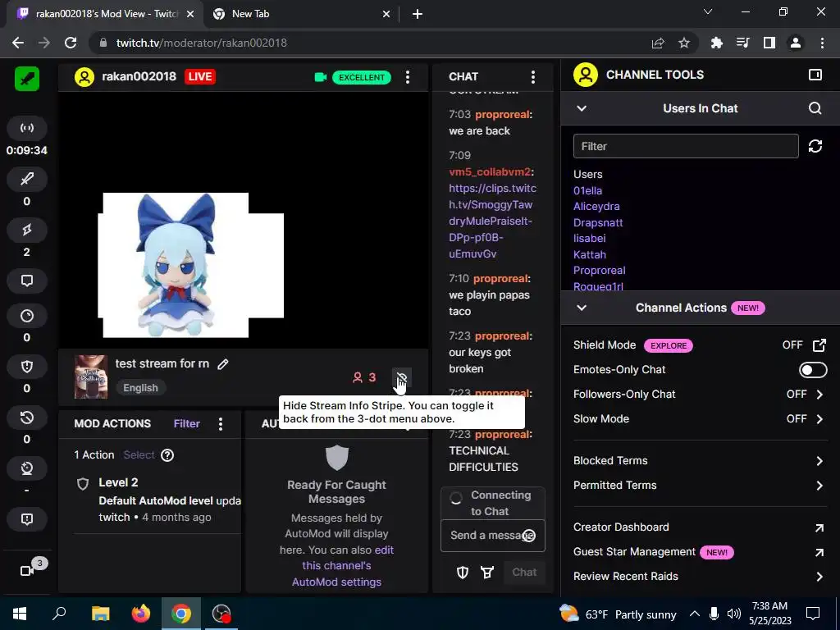Viewport: 840px width, 630px height.
Task: Open Firefox from taskbar
Action: tap(141, 614)
